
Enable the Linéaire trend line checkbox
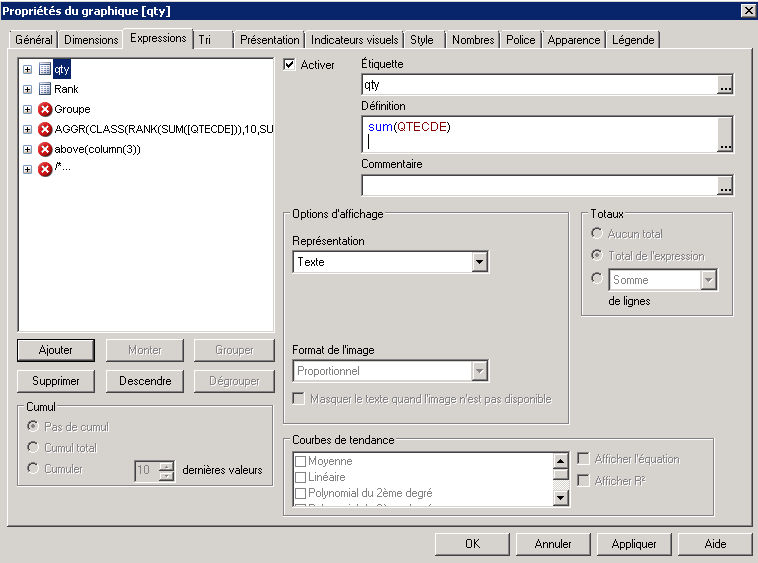[x=300, y=477]
